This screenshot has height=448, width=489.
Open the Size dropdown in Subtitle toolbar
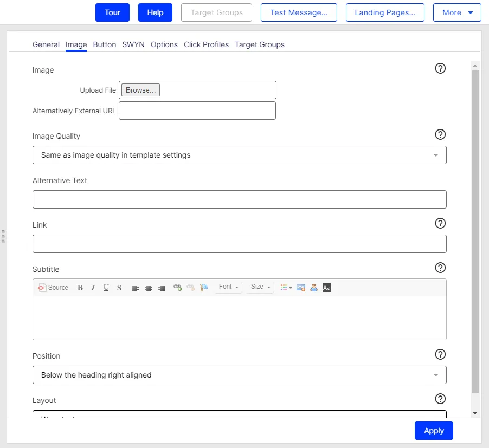260,287
